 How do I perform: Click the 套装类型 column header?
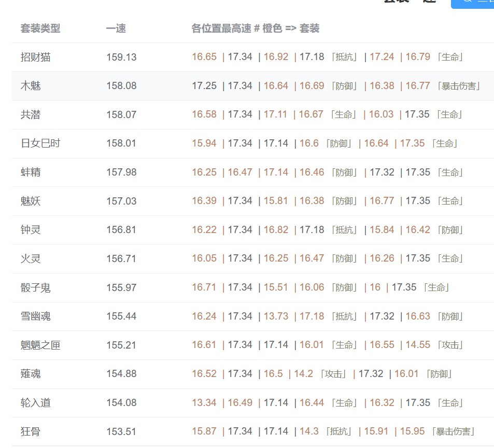pos(40,28)
